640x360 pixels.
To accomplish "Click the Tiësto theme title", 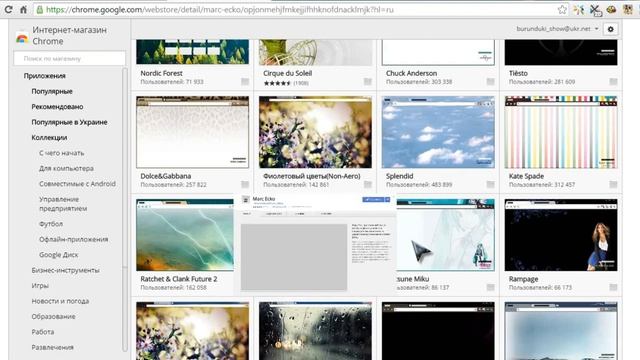I will [x=518, y=73].
